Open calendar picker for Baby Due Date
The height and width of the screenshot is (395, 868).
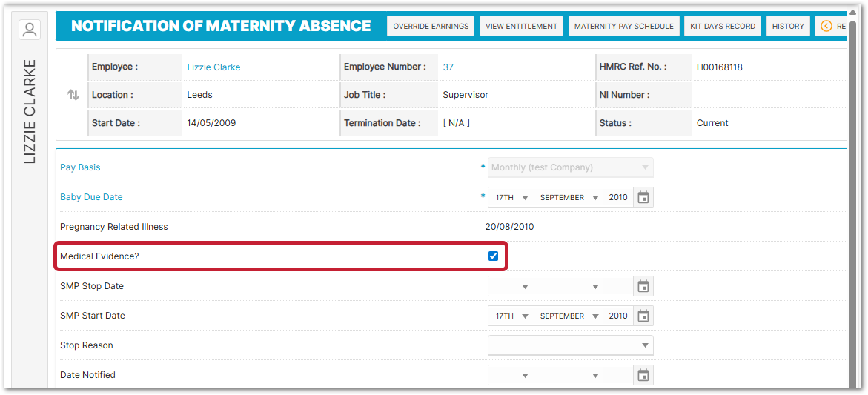[x=643, y=197]
